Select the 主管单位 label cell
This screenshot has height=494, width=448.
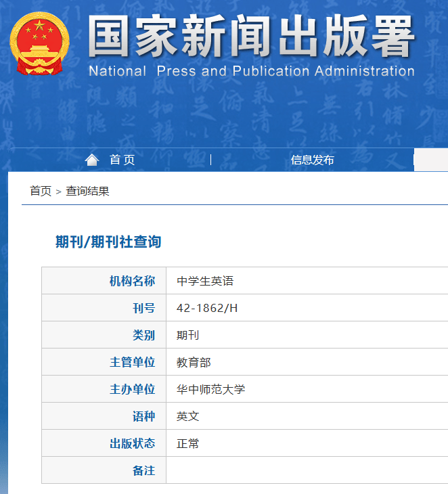coord(104,362)
